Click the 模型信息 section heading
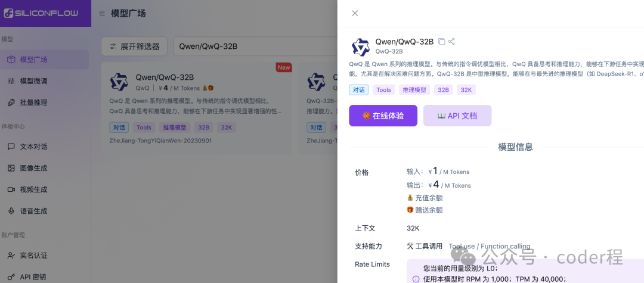The width and height of the screenshot is (644, 283). (515, 147)
